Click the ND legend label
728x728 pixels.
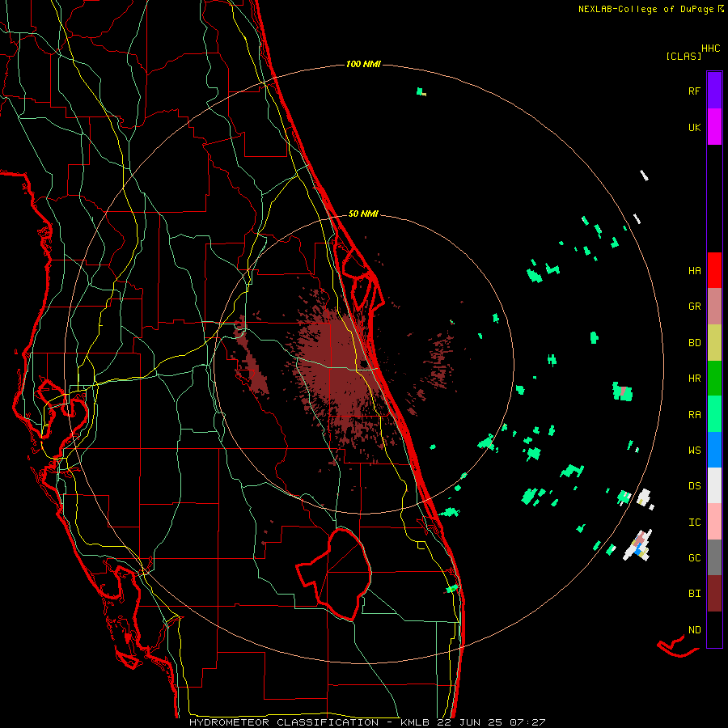pos(694,630)
